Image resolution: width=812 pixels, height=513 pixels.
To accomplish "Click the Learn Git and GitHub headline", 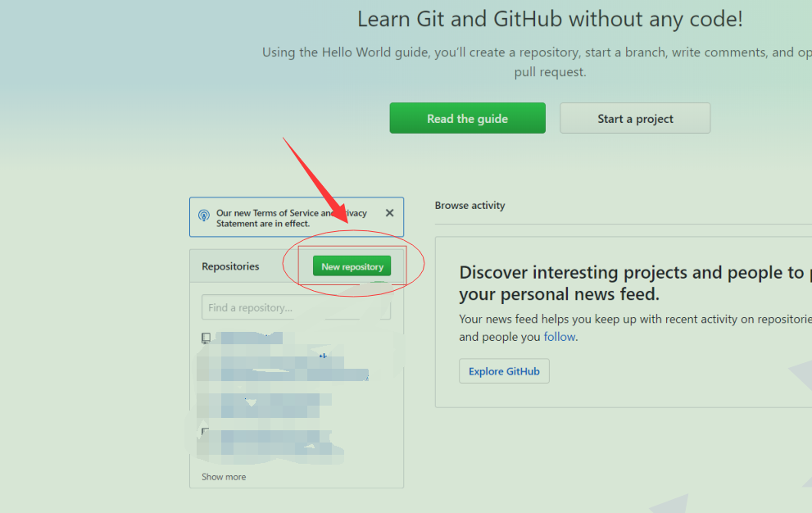I will click(x=550, y=20).
